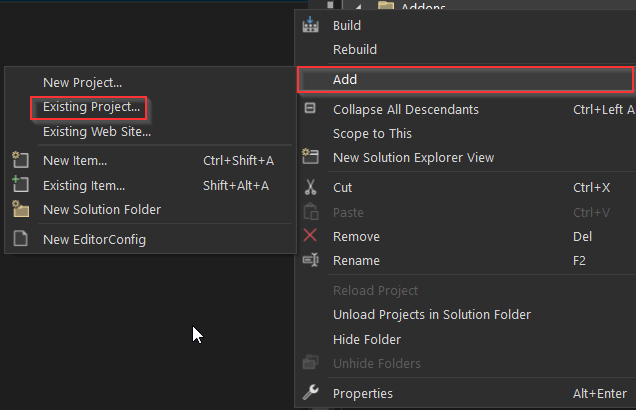Choose Rebuild from the context menu
Viewport: 636px width, 410px height.
click(355, 49)
